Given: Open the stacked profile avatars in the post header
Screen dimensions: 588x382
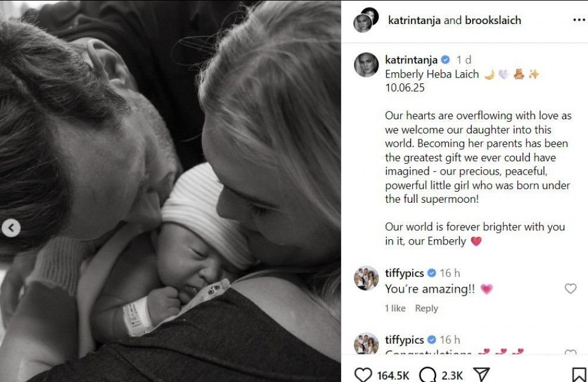Looking at the screenshot, I should click(366, 20).
